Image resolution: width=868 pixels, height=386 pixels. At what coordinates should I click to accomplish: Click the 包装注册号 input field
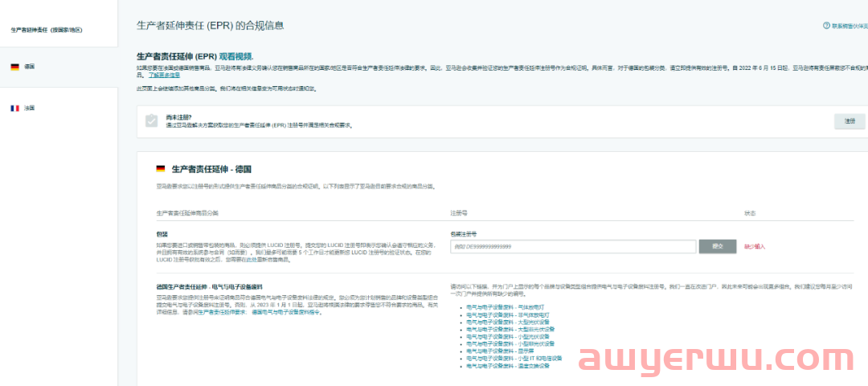(x=573, y=246)
